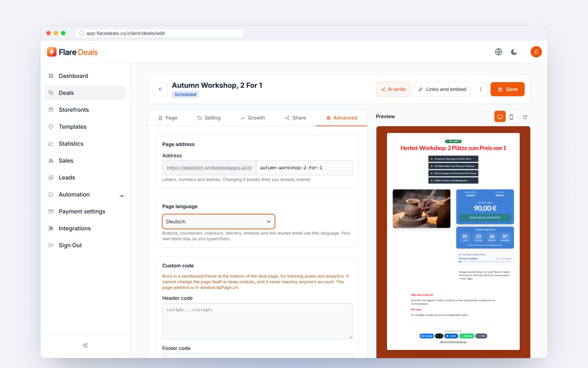This screenshot has width=588, height=368.
Task: Open the language globe icon
Action: pos(498,52)
